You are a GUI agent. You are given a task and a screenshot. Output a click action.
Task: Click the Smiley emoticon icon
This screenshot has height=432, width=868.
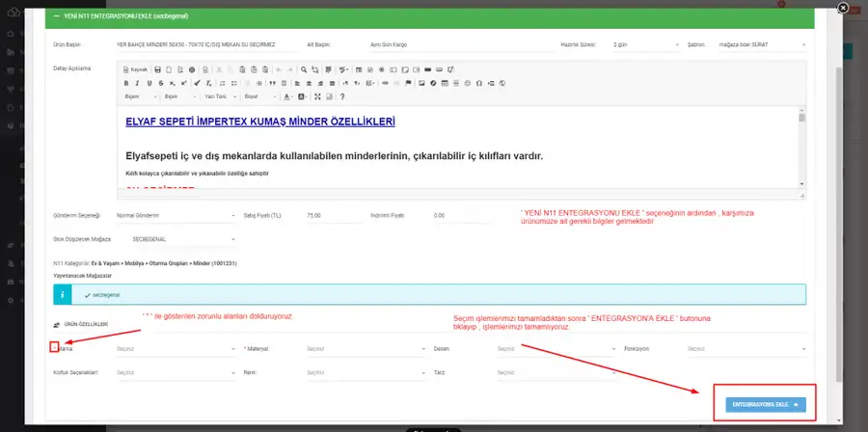click(467, 83)
